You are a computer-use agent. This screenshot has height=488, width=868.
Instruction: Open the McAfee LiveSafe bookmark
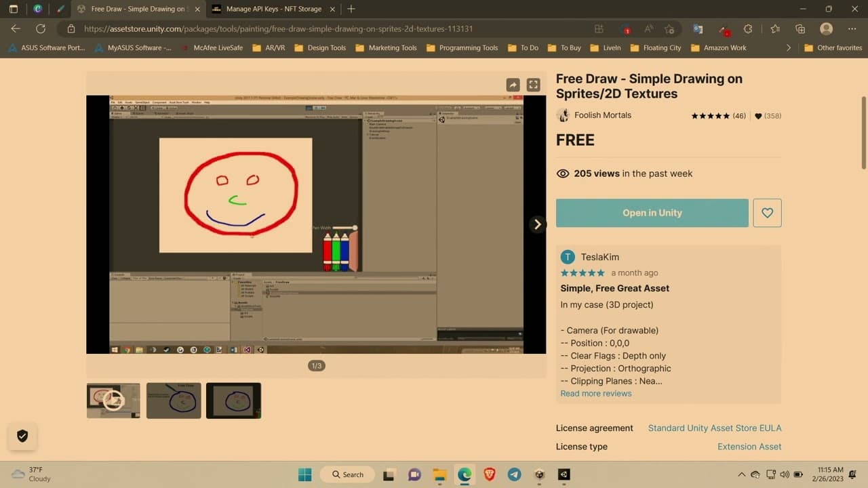pos(212,48)
